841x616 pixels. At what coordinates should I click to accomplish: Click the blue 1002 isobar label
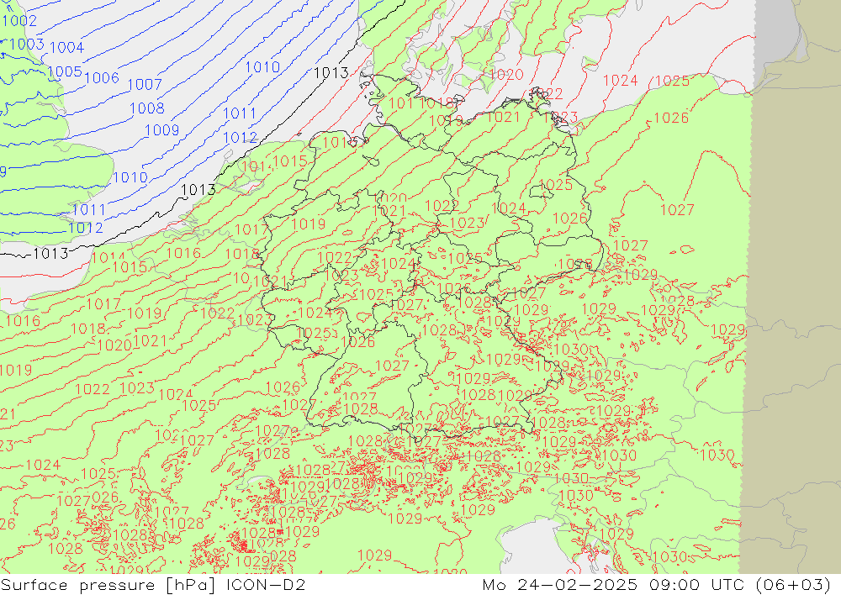(x=20, y=21)
